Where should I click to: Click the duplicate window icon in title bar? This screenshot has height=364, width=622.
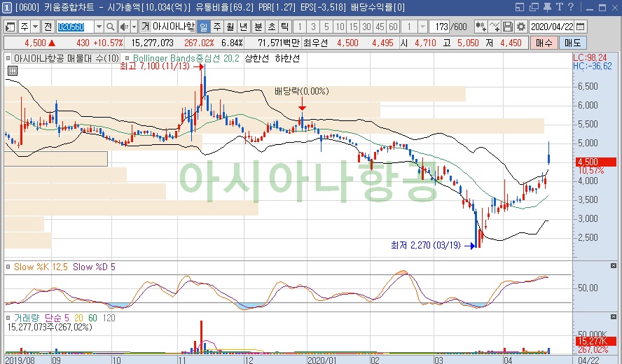(534, 7)
